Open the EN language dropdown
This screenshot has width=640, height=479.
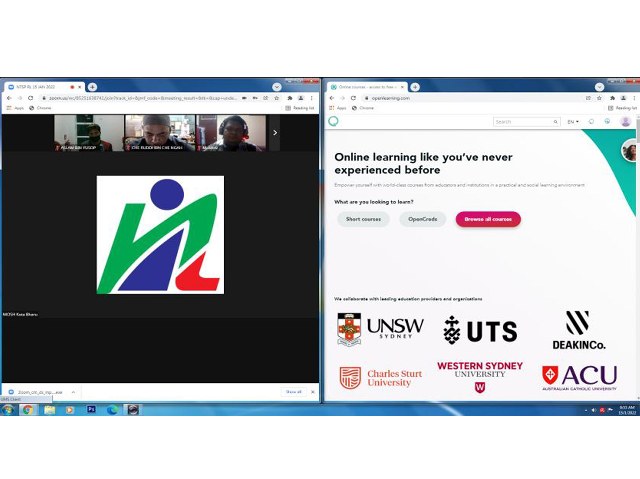click(x=573, y=122)
